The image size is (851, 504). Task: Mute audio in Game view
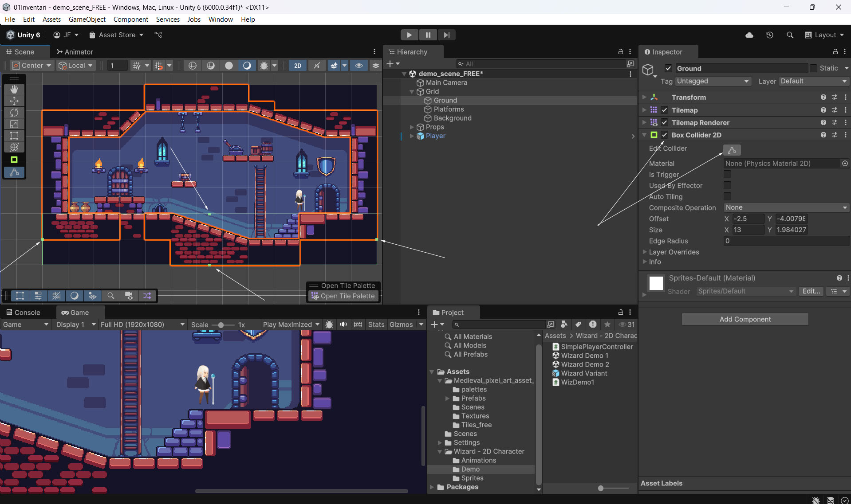click(343, 324)
